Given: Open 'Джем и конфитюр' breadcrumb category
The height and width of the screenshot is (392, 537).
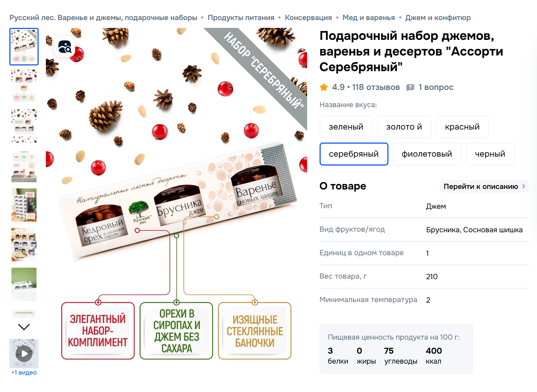Looking at the screenshot, I should click(x=438, y=18).
